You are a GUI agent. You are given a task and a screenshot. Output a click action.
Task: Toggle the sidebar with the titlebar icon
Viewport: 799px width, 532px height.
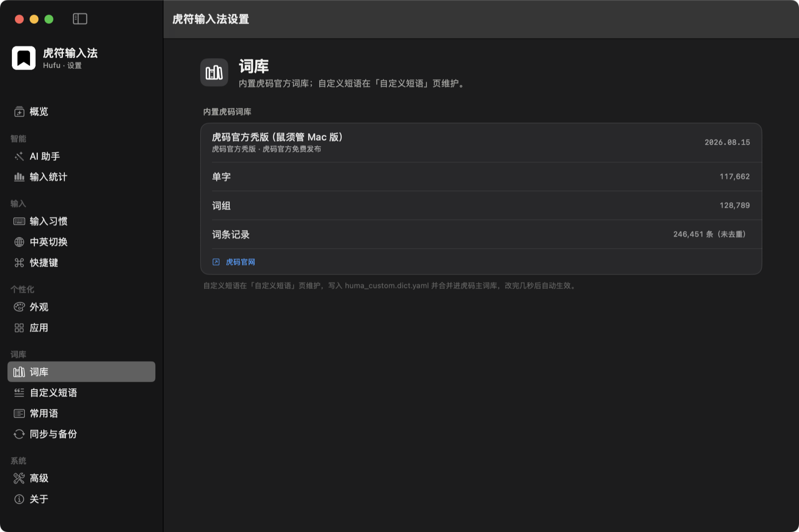[x=80, y=19]
